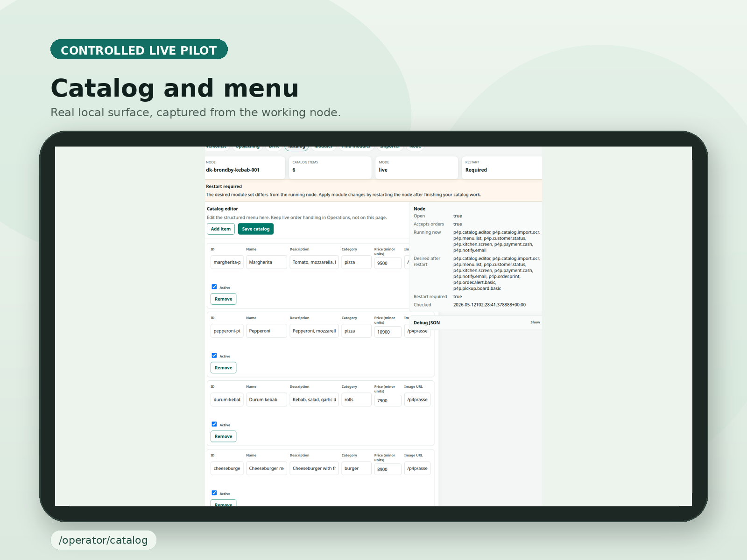Click the Add item button
The width and height of the screenshot is (747, 560).
(x=221, y=229)
